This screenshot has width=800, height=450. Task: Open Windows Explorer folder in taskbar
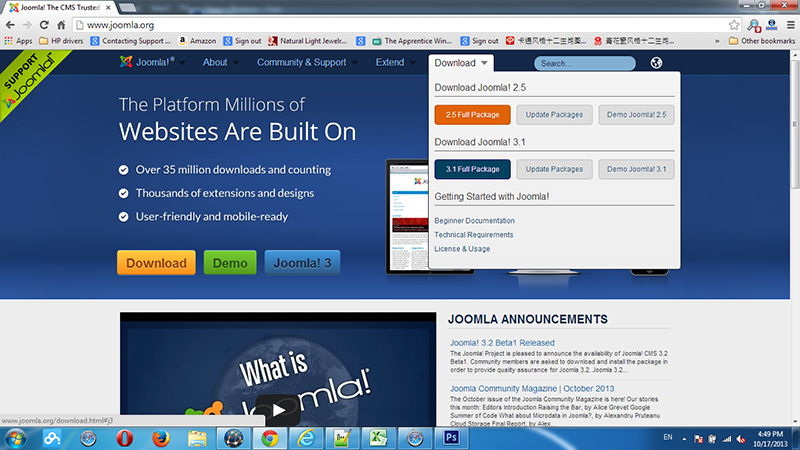197,438
